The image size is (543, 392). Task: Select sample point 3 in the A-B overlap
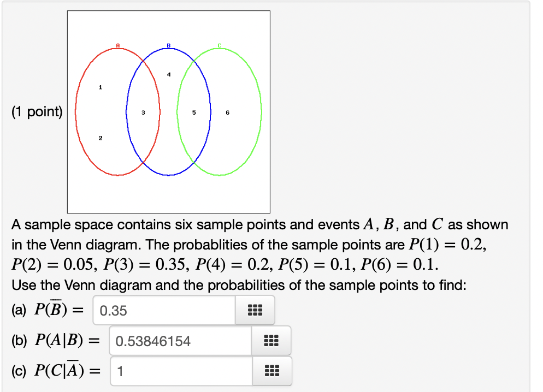[x=143, y=112]
